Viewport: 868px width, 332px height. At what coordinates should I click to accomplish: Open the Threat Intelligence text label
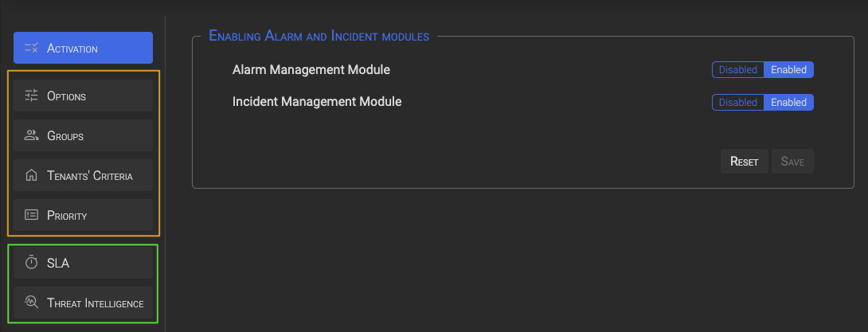95,303
